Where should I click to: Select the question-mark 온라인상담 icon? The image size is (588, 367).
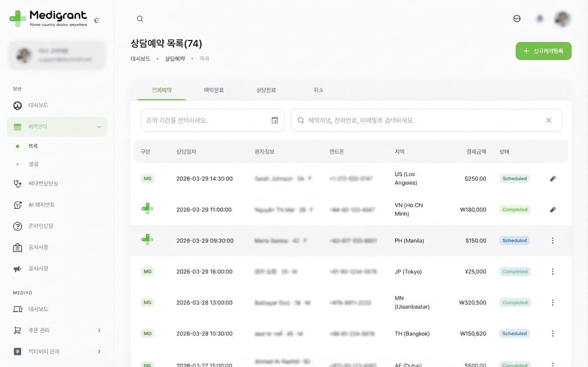(17, 226)
